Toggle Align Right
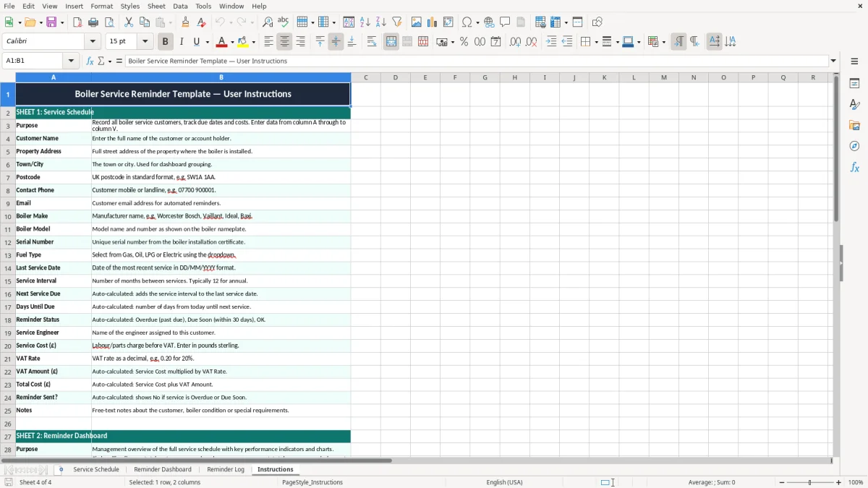Image resolution: width=868 pixels, height=488 pixels. coord(301,42)
